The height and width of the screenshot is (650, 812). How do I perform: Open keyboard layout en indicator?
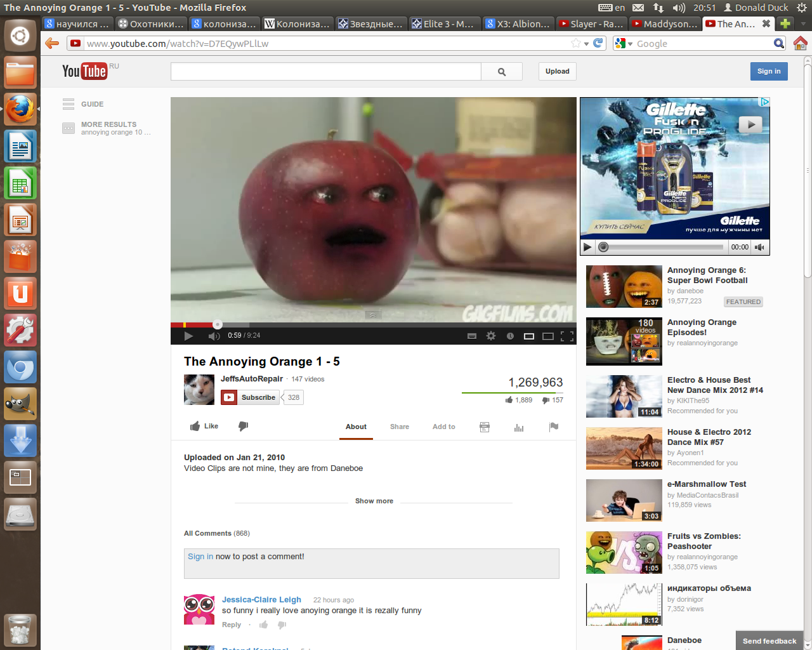(612, 8)
